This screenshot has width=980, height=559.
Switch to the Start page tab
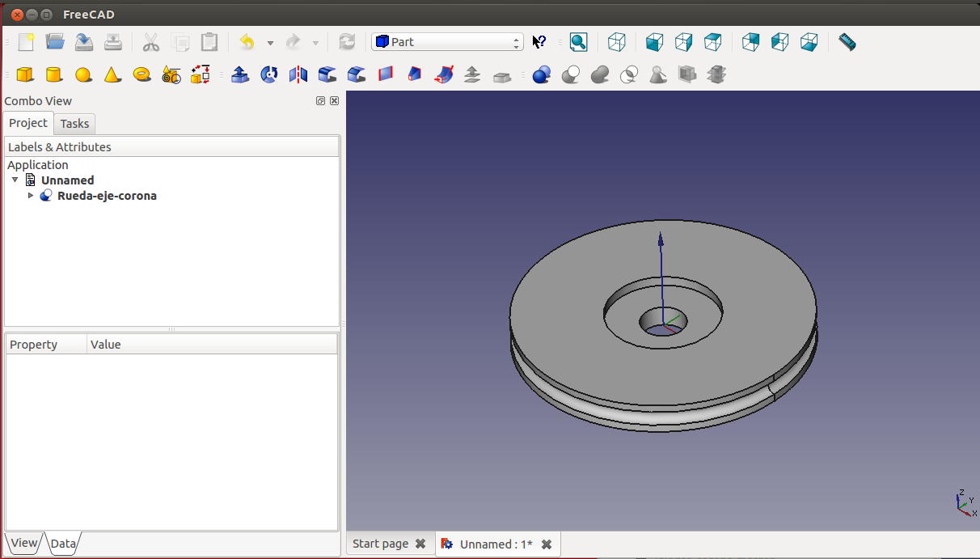pos(381,544)
